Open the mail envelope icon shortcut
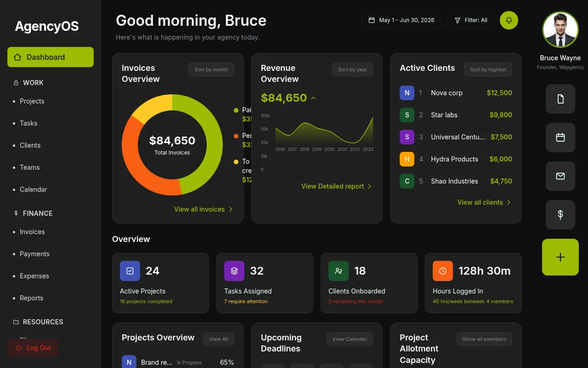 560,176
